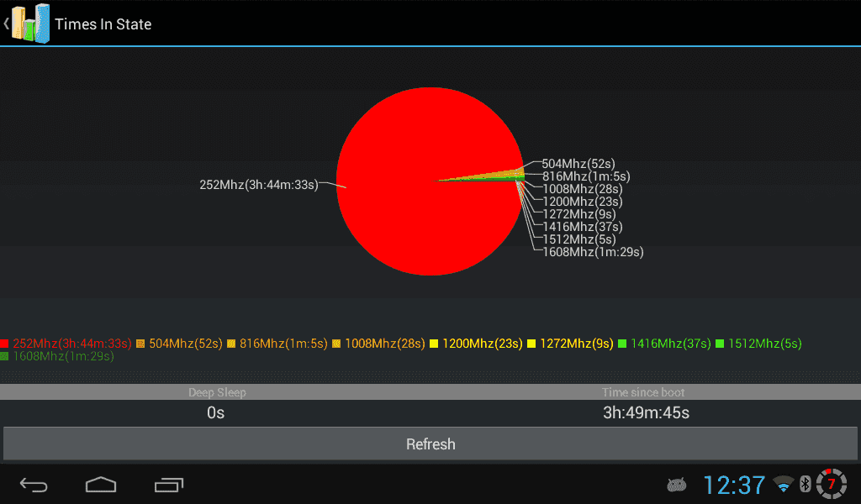Viewport: 861px width, 504px height.
Task: Click pie label 1416Mhz(37s)
Action: coord(582,227)
